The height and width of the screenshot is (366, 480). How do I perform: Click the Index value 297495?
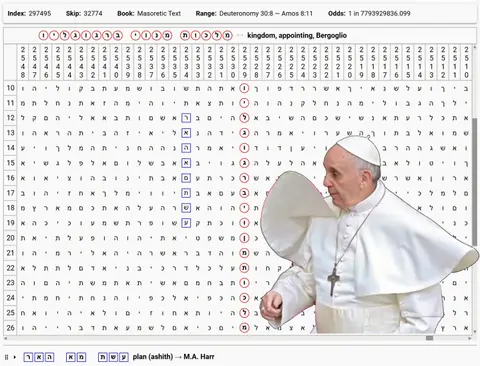point(40,14)
